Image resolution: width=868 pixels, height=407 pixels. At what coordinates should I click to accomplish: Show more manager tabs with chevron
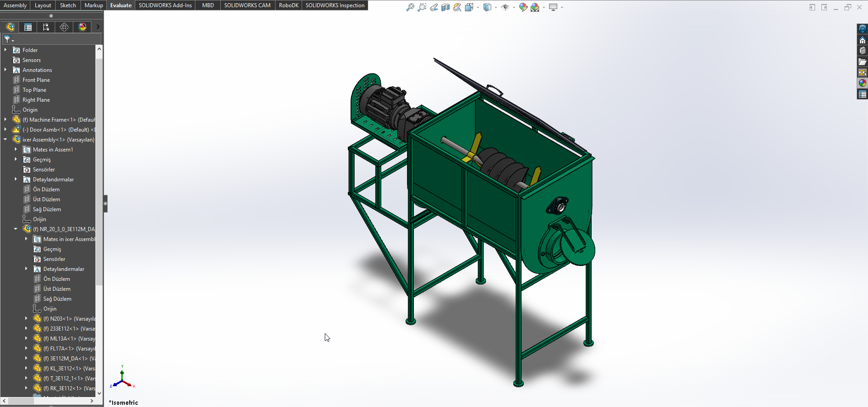coord(98,27)
